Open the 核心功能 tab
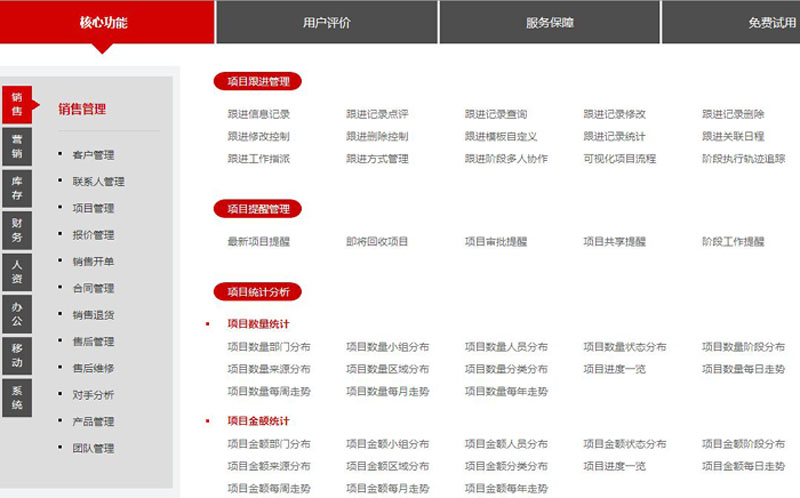This screenshot has width=800, height=498. (104, 22)
